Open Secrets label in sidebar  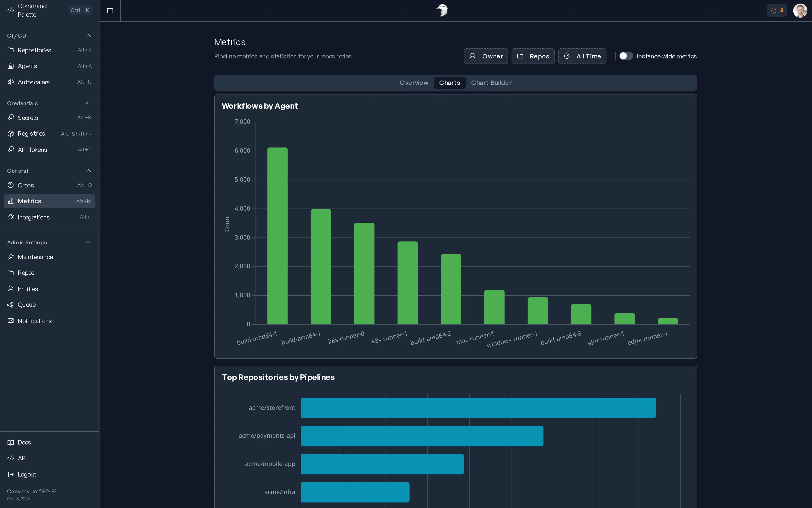(x=28, y=118)
